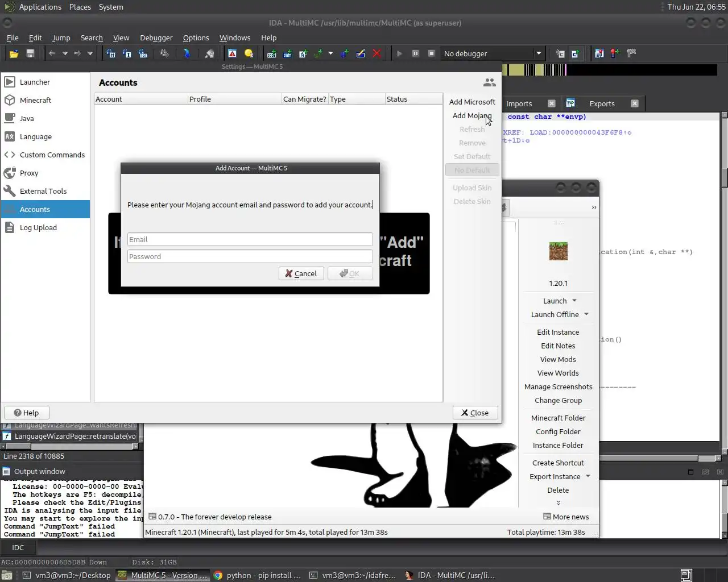This screenshot has height=582, width=728.
Task: Open the Applications menu in top panel
Action: 40,7
